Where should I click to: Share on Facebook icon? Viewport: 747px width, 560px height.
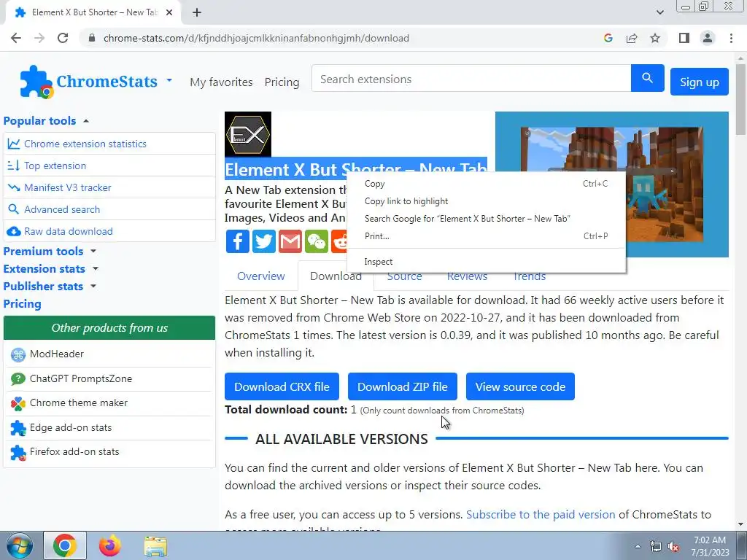237,241
